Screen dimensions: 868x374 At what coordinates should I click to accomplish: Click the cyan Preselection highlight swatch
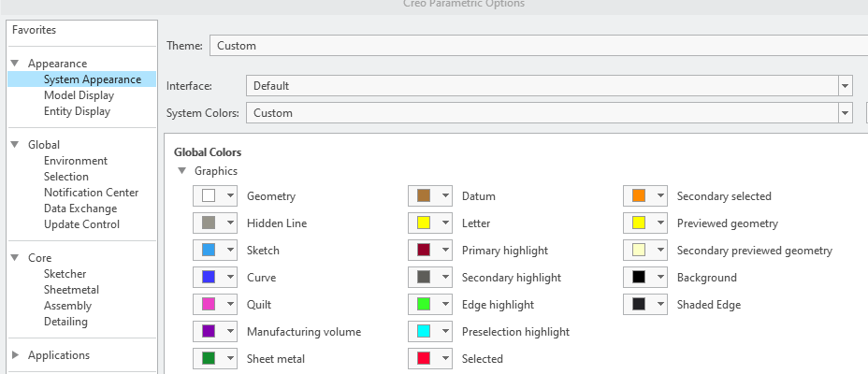pyautogui.click(x=423, y=332)
